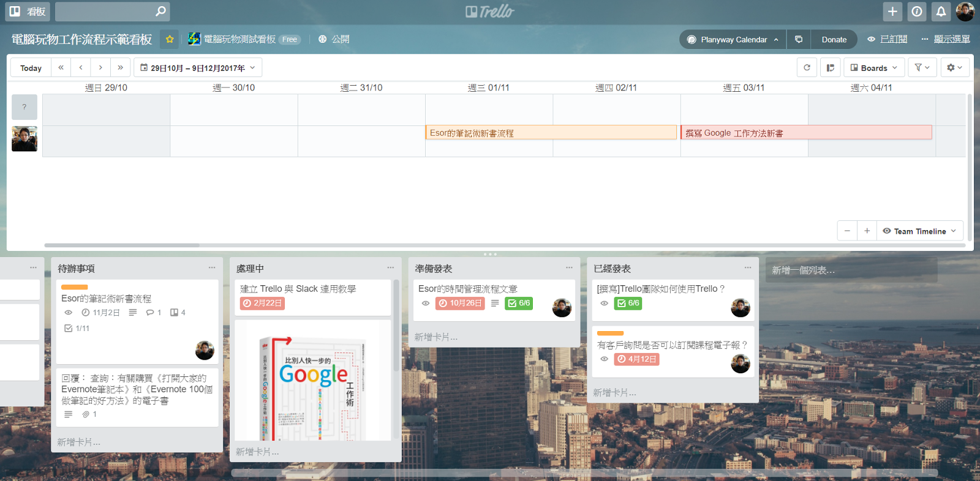Image resolution: width=980 pixels, height=481 pixels.
Task: Click the Today button in calendar
Action: pyautogui.click(x=31, y=68)
